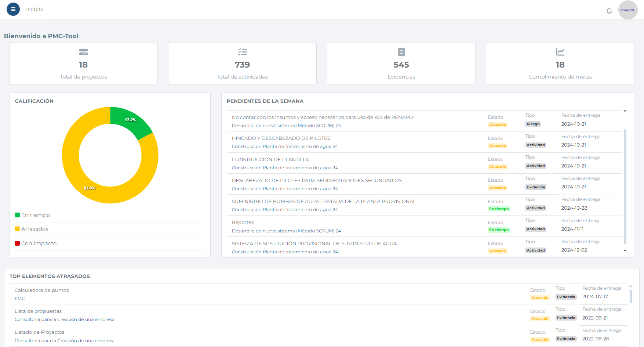Open the hamburger navigation menu

(x=13, y=9)
